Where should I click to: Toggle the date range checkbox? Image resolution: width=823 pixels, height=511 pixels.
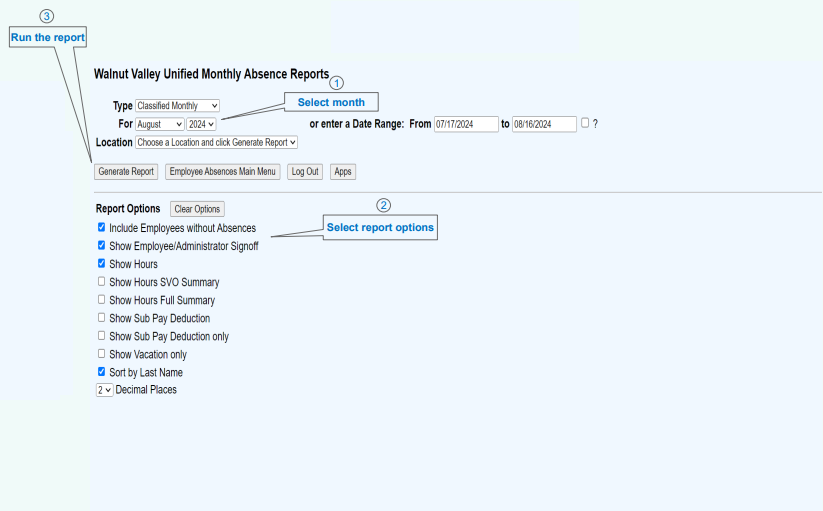pos(585,123)
